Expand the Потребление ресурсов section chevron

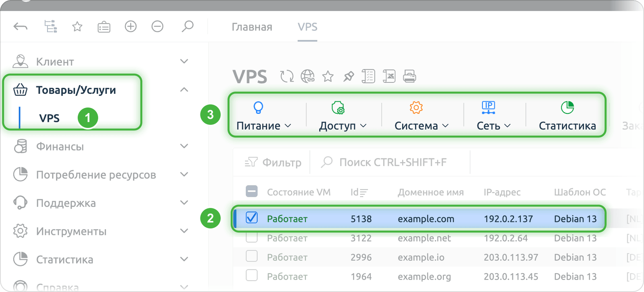[184, 175]
